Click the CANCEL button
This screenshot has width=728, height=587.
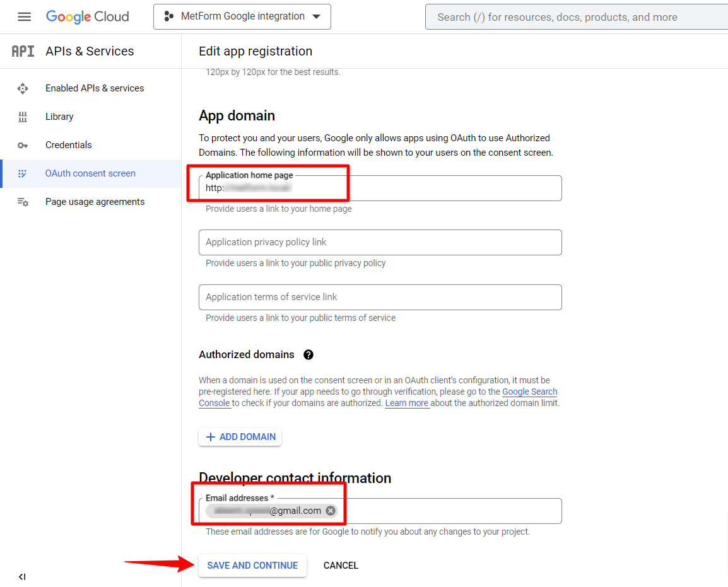coord(341,566)
